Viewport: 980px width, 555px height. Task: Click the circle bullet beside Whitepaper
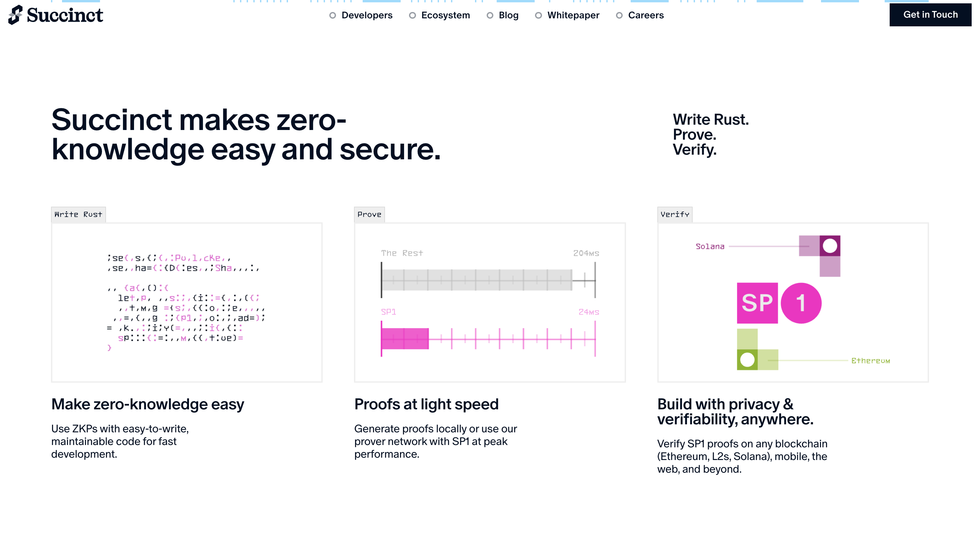[538, 16]
